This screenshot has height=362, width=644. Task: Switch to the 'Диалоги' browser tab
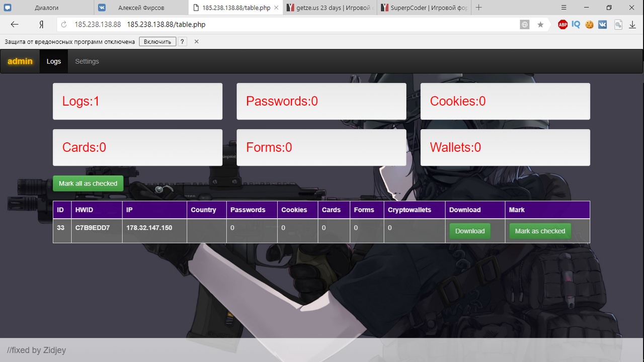coord(47,8)
